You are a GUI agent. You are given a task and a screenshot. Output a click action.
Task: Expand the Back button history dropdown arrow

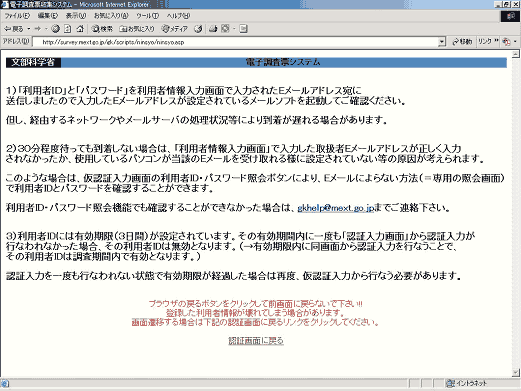coord(29,29)
